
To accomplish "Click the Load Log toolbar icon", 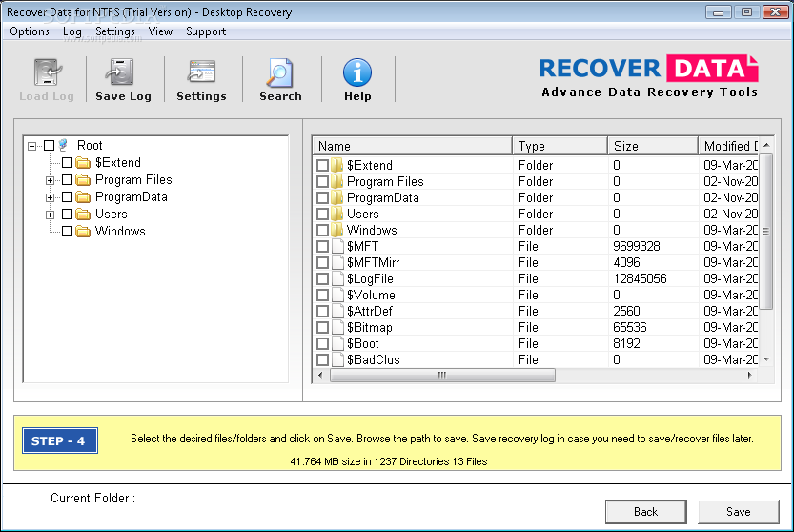I will [47, 72].
